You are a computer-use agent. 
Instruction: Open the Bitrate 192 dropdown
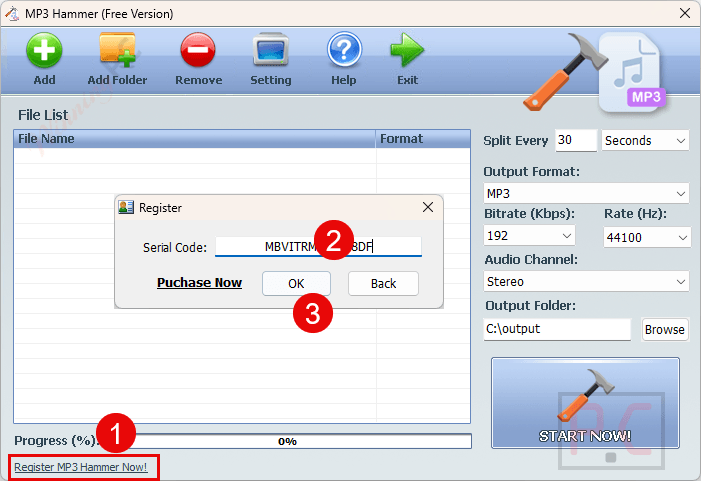(x=529, y=236)
